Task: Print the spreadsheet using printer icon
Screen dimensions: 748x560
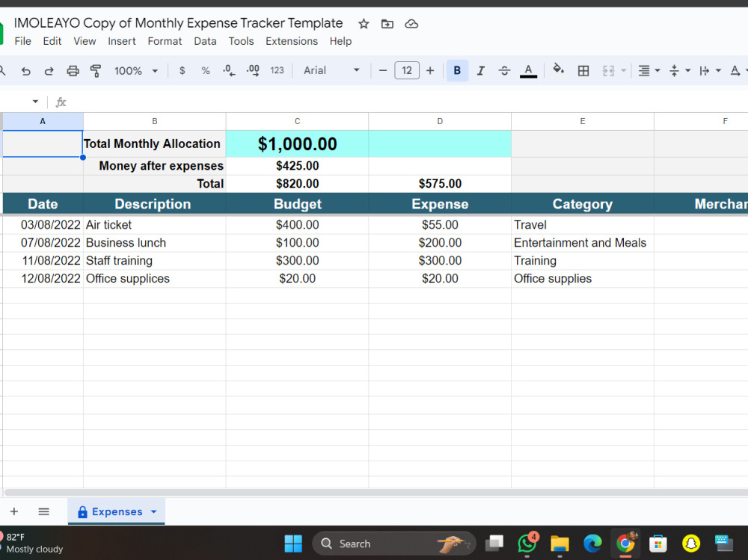Action: point(73,71)
